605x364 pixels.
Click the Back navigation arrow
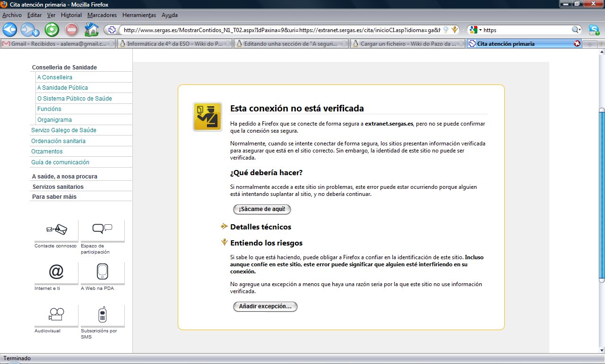pos(10,30)
